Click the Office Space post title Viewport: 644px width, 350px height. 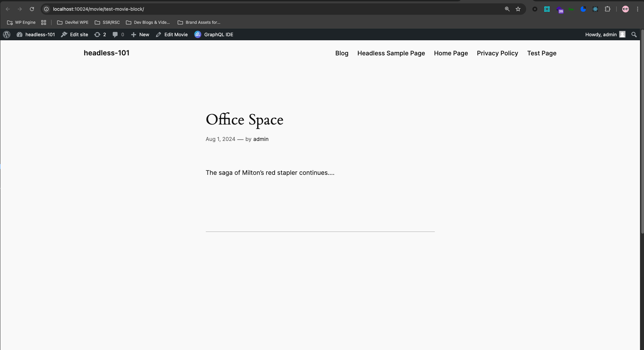click(244, 120)
